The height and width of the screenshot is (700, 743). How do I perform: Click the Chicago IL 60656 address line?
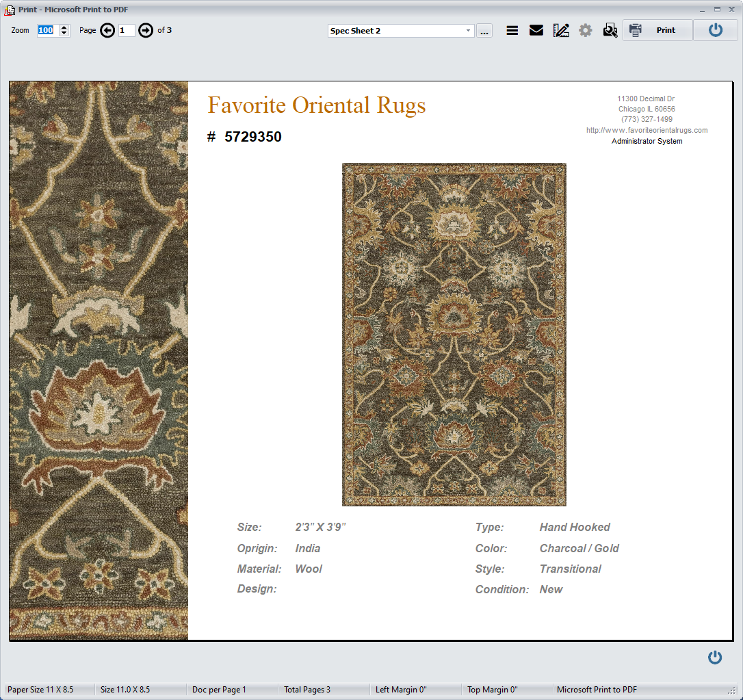[x=647, y=109]
